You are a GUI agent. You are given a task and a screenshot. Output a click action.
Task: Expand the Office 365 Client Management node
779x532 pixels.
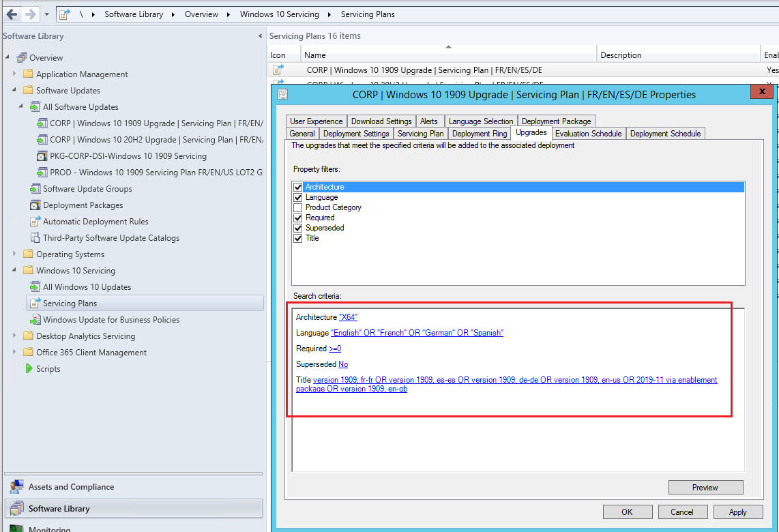point(14,352)
